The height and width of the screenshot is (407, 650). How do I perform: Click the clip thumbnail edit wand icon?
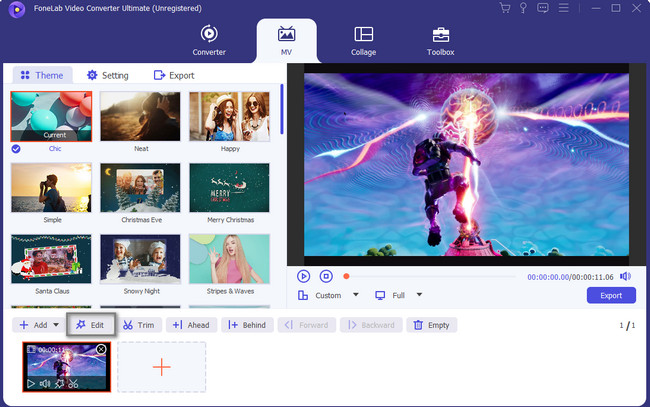coord(59,384)
